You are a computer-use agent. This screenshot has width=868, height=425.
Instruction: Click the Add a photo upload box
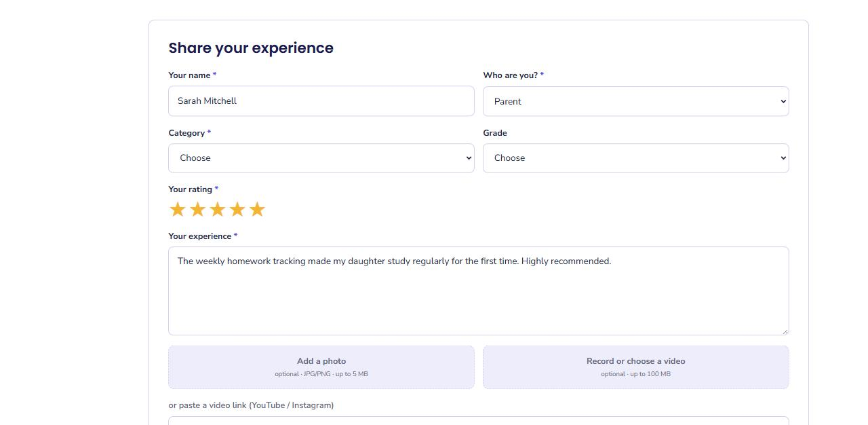321,367
